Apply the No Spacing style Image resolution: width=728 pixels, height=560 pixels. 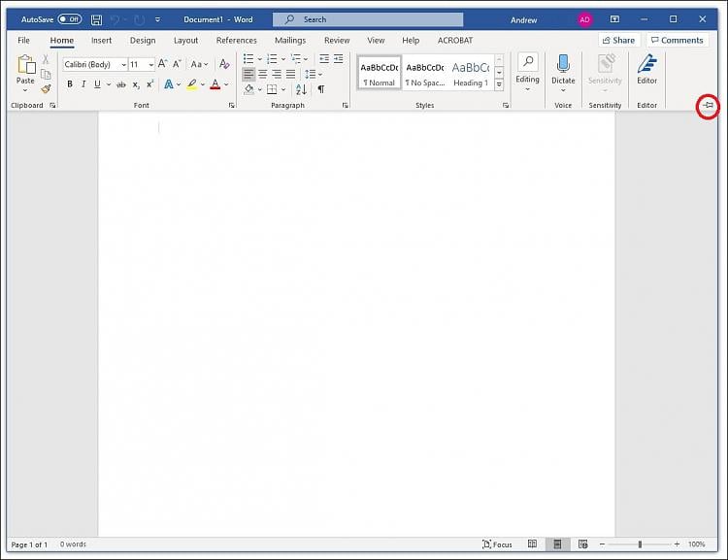(x=425, y=75)
